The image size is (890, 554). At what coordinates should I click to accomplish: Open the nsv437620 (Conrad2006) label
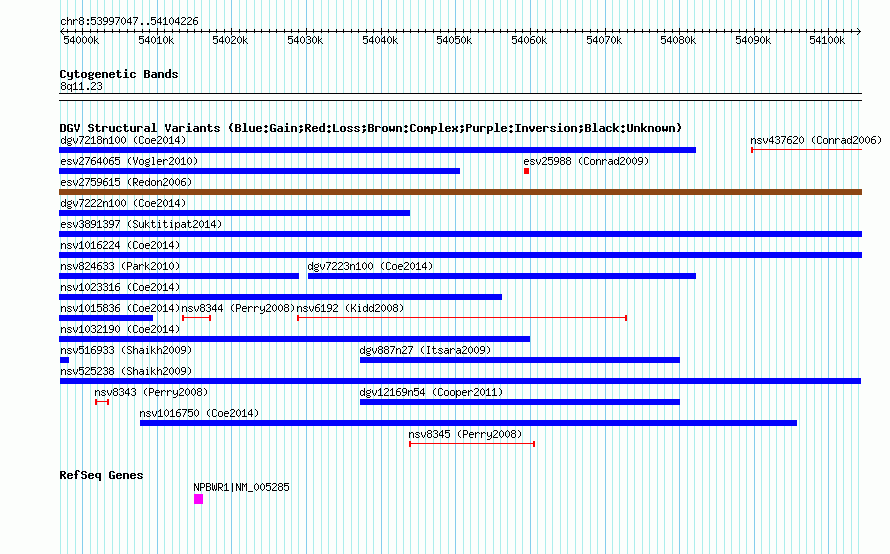pyautogui.click(x=816, y=140)
